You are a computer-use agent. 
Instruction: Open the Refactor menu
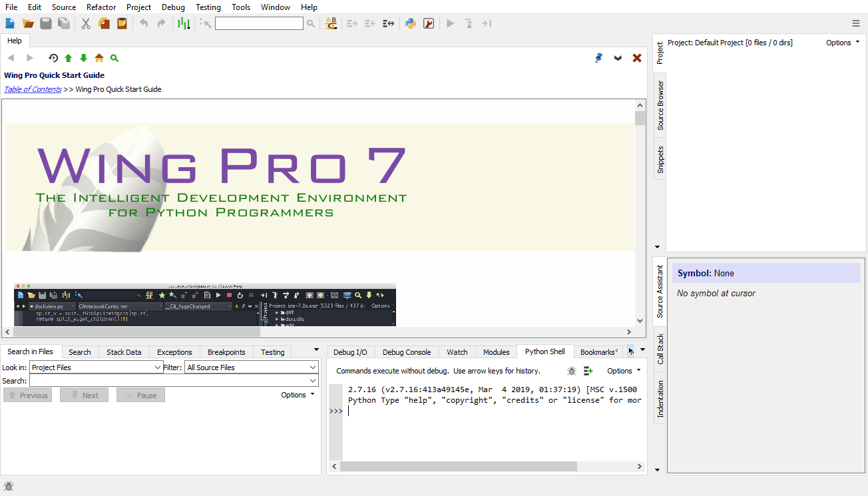[x=101, y=7]
